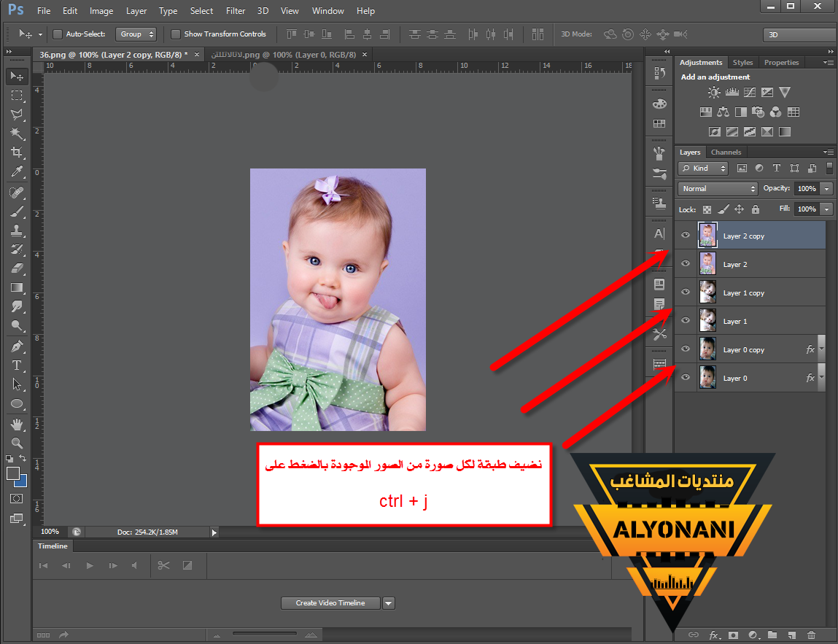The image size is (838, 644).
Task: Expand the Opacity slider dropdown arrow
Action: [826, 189]
